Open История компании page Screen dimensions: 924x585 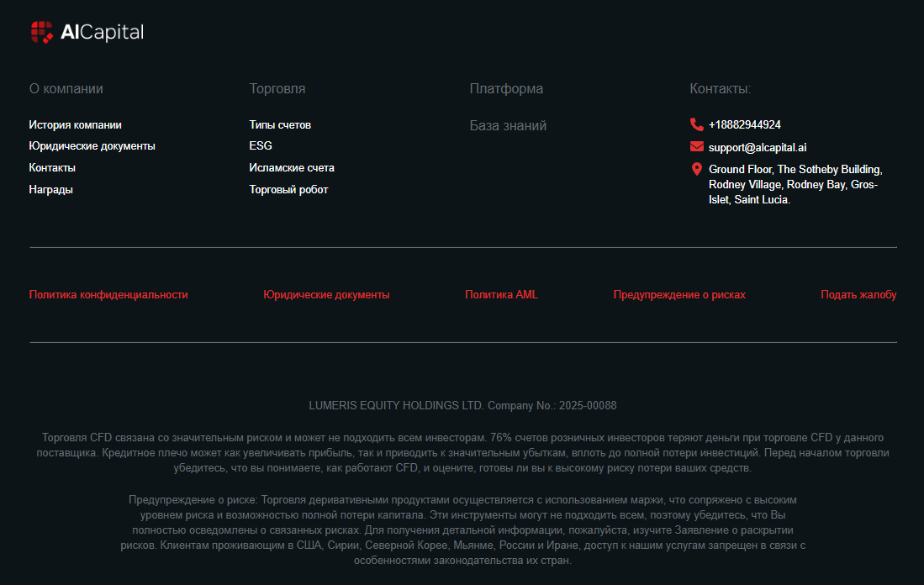pyautogui.click(x=75, y=125)
